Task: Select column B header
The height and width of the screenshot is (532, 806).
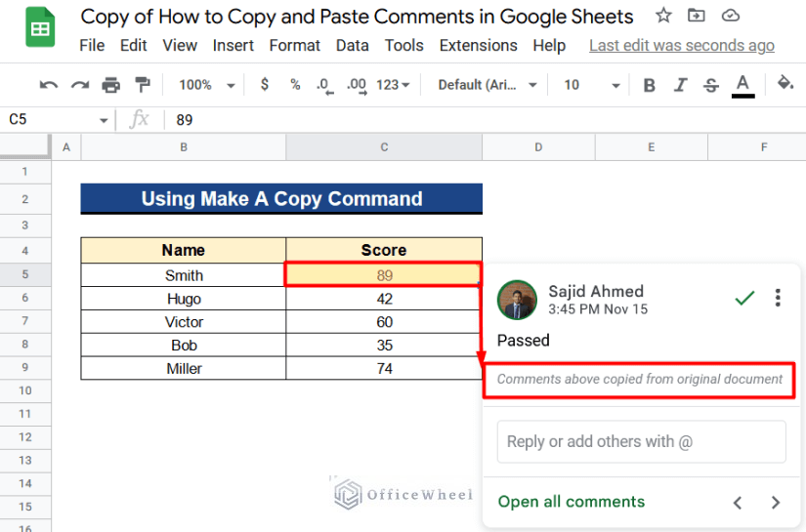Action: click(184, 147)
